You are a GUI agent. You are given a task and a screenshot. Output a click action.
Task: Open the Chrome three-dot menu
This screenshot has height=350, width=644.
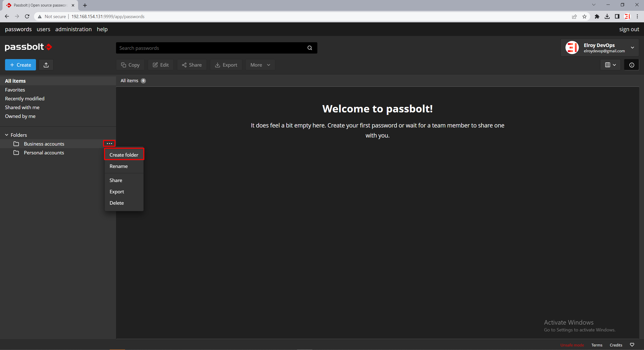(x=637, y=17)
